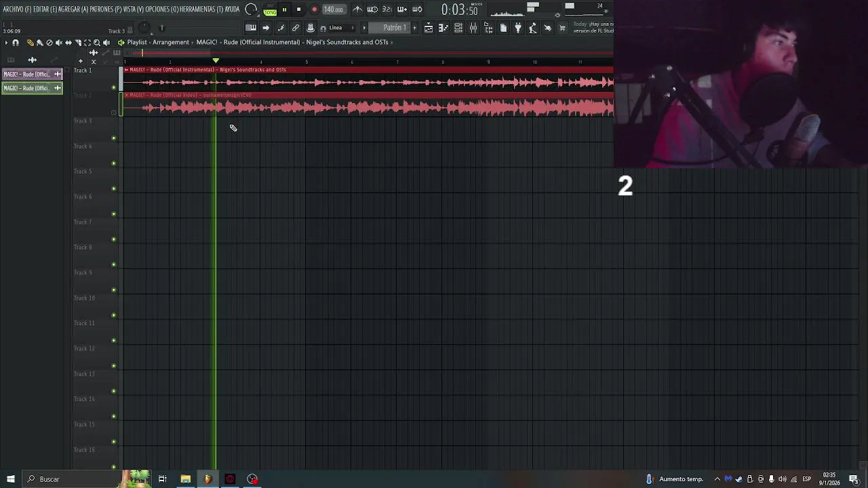Open the PATRONES menu

(x=104, y=9)
